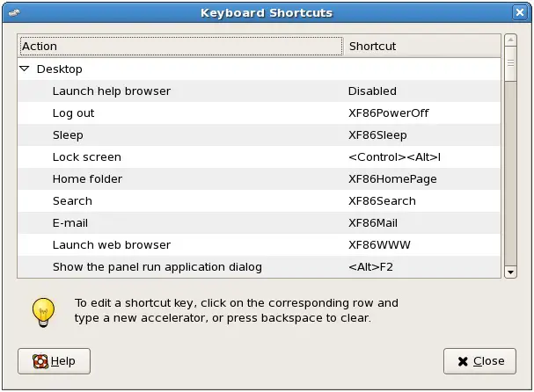This screenshot has width=534, height=392.
Task: Select the Home folder row
Action: coord(87,179)
